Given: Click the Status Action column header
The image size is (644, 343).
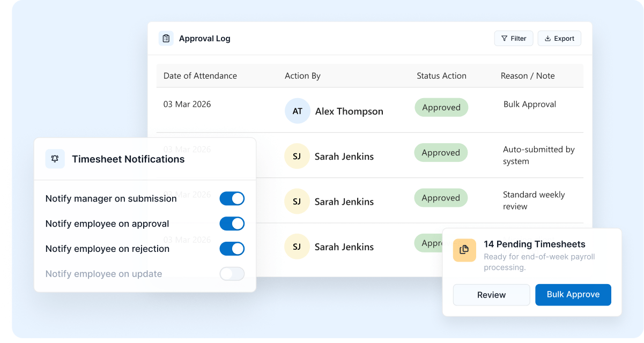Looking at the screenshot, I should click(x=441, y=76).
